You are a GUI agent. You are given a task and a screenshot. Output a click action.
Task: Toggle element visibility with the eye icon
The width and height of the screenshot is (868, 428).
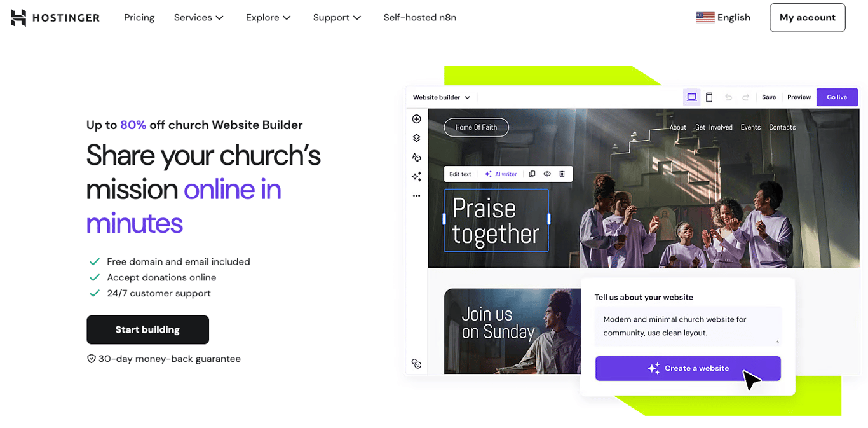point(547,174)
